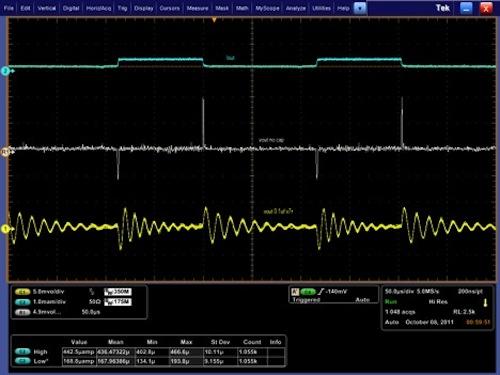Screen dimensions: 500x375
Task: Click the 200ns/pt resolution readout
Action: coord(470,292)
